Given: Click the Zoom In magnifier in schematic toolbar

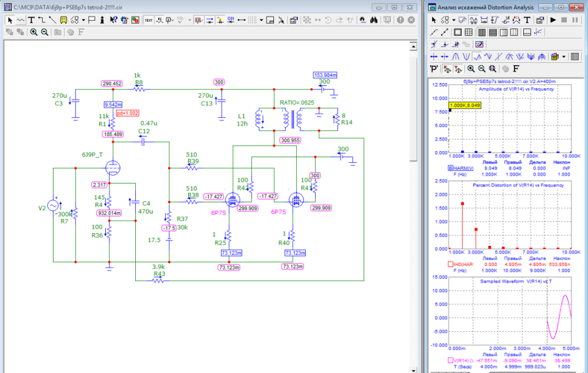Looking at the screenshot, I should tap(34, 32).
